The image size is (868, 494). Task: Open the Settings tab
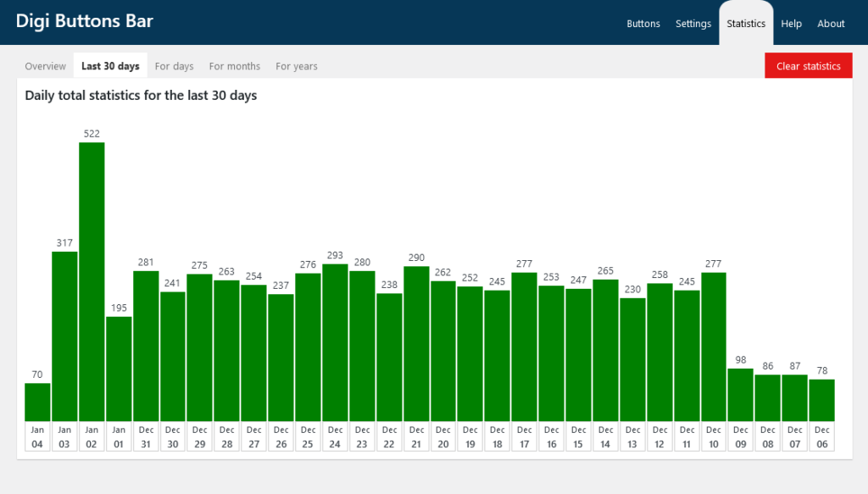(693, 24)
